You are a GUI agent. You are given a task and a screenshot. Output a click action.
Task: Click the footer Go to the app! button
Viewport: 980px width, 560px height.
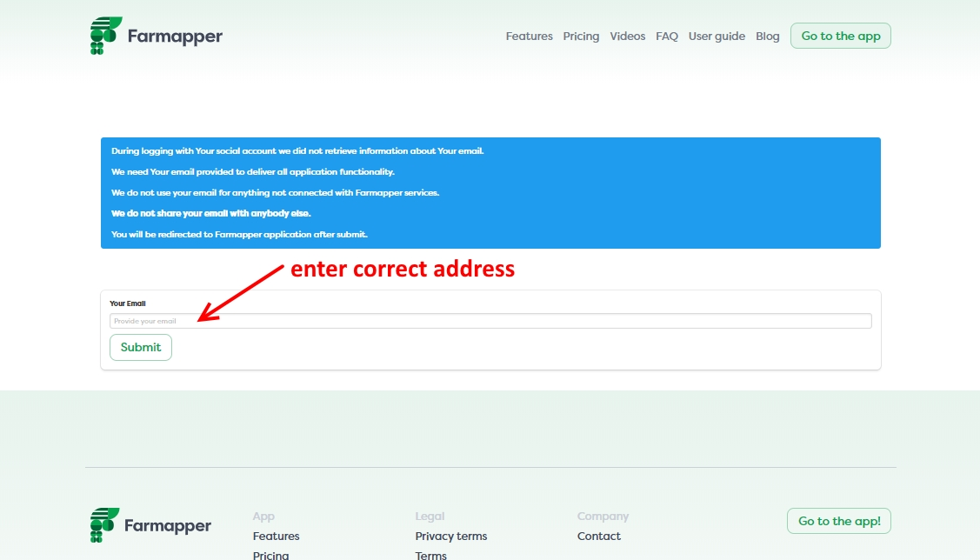pos(839,521)
